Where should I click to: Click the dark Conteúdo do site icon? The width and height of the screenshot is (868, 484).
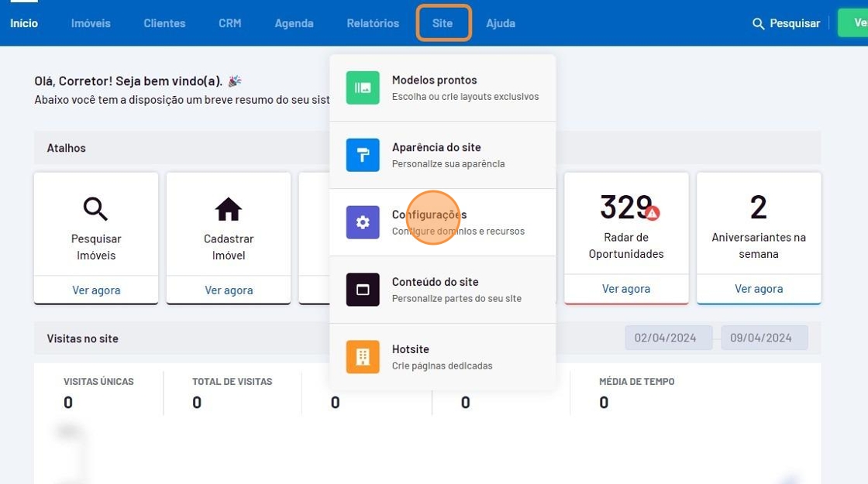[x=363, y=290]
